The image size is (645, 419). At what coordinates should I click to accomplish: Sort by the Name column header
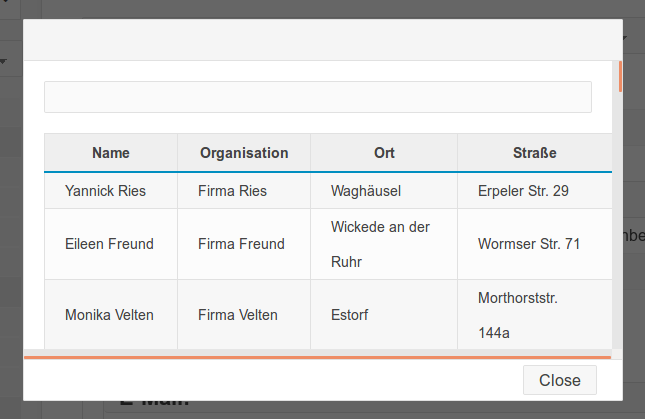click(x=111, y=153)
